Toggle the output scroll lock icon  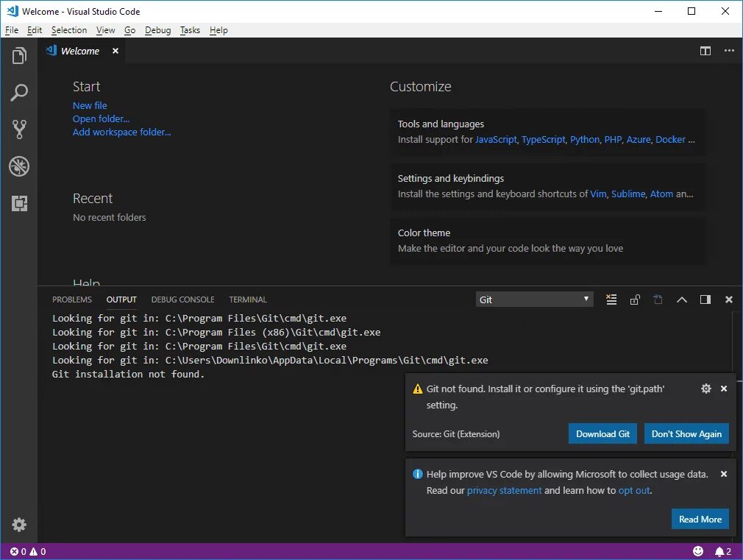(x=634, y=300)
